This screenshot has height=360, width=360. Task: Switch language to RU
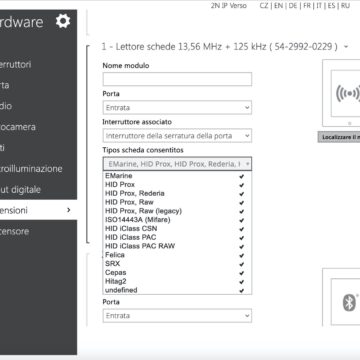[345, 6]
